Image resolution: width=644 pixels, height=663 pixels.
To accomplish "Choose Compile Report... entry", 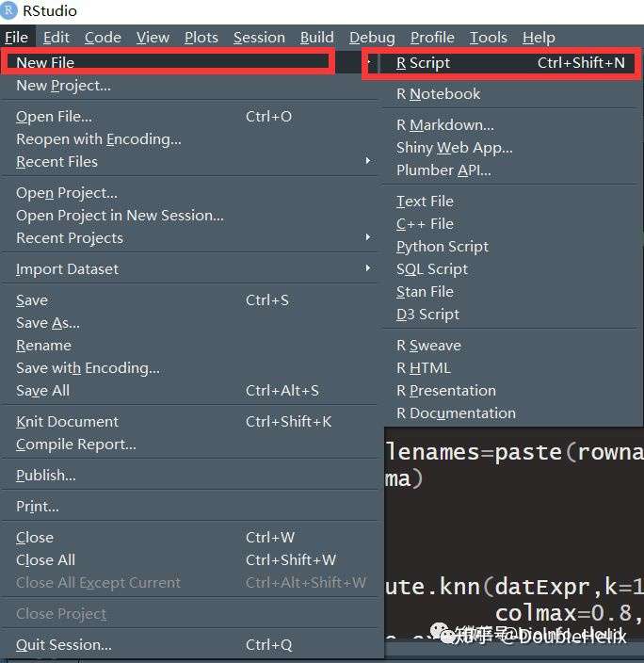I will click(x=190, y=445).
